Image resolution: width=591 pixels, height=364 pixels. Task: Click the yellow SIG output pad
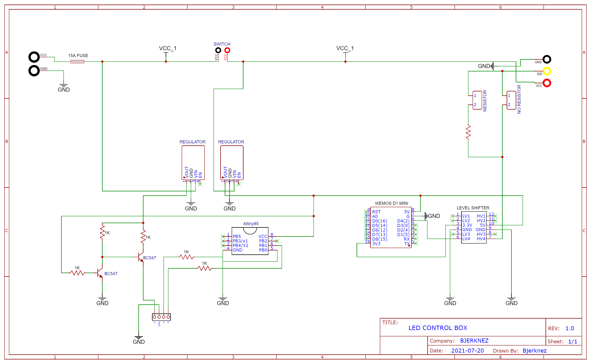tap(547, 71)
